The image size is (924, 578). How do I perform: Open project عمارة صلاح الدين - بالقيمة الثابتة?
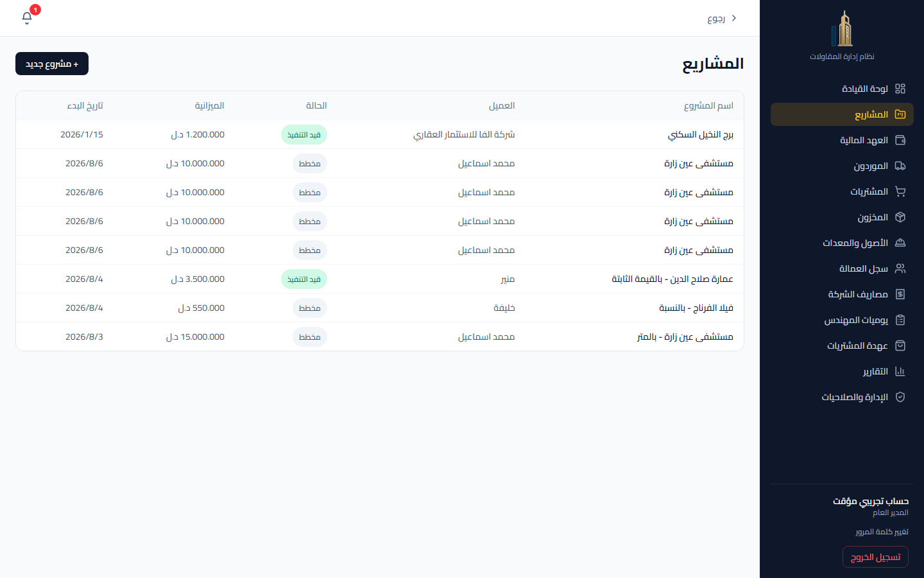(672, 279)
